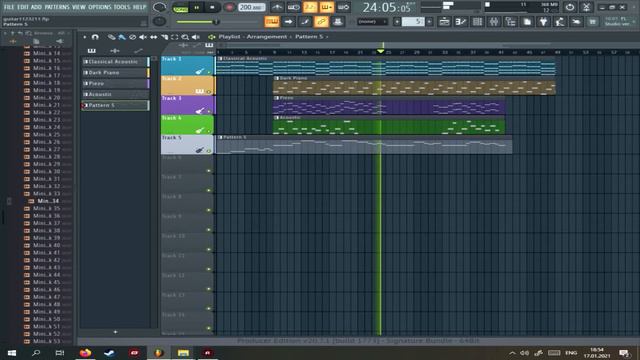This screenshot has height=360, width=640.
Task: Select the Slip tool in Playlist toolbar
Action: 153,37
